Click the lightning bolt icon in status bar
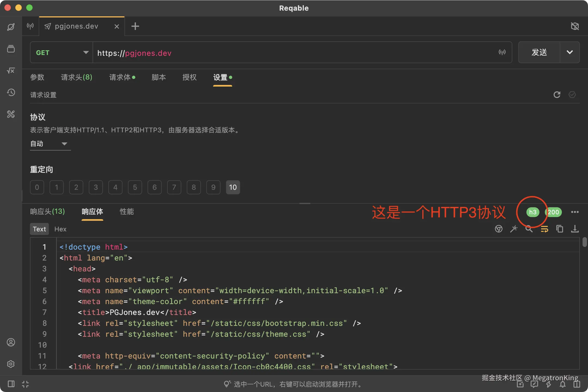Image resolution: width=588 pixels, height=392 pixels. click(x=549, y=384)
